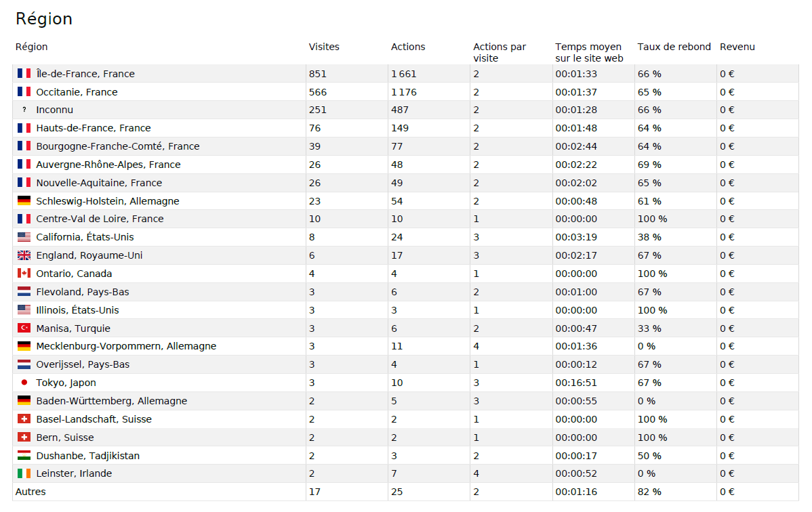Screen dimensions: 812x512
Task: Click the unknown icon beside Inconnu
Action: 24,110
